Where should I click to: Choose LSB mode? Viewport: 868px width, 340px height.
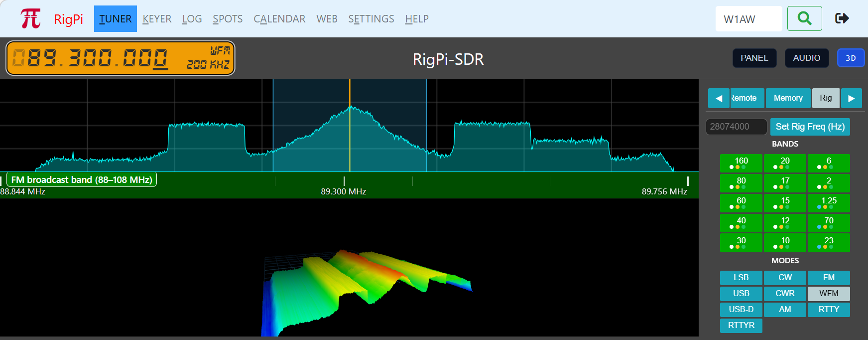[x=741, y=278]
